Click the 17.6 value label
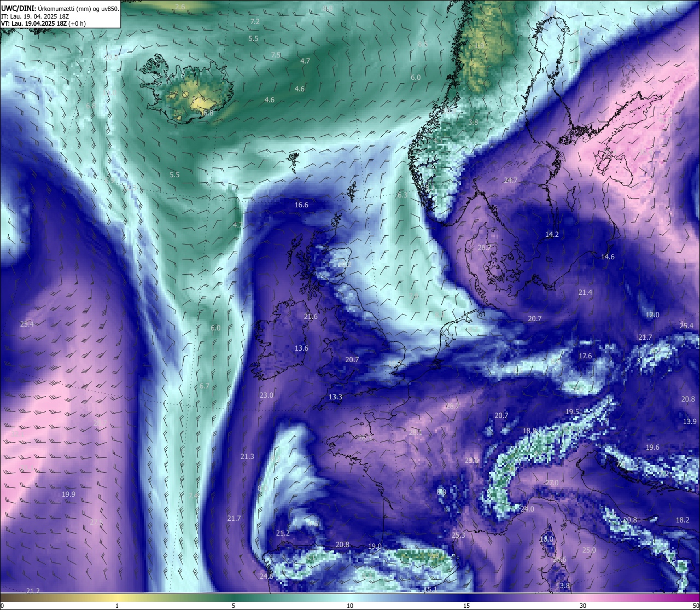The image size is (700, 610). (x=585, y=356)
